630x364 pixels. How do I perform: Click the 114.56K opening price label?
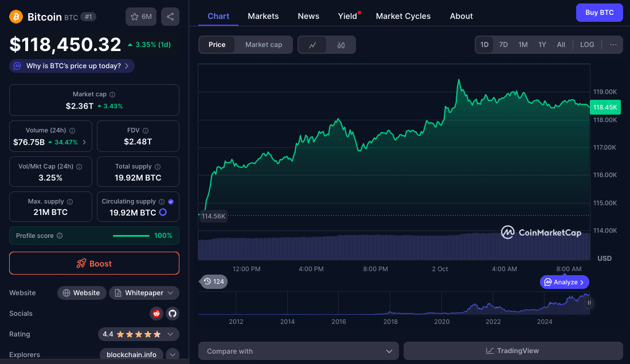click(x=213, y=216)
